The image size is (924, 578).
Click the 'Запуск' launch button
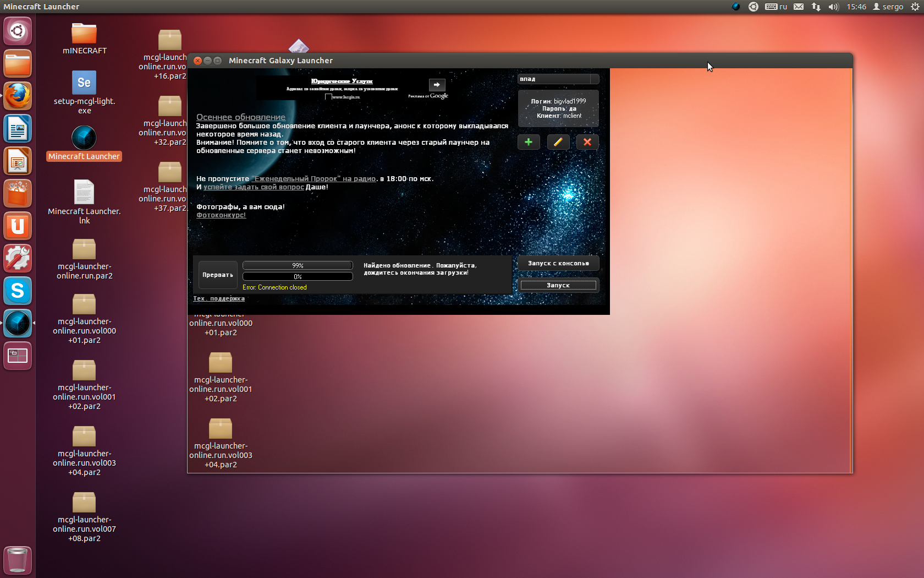[558, 285]
